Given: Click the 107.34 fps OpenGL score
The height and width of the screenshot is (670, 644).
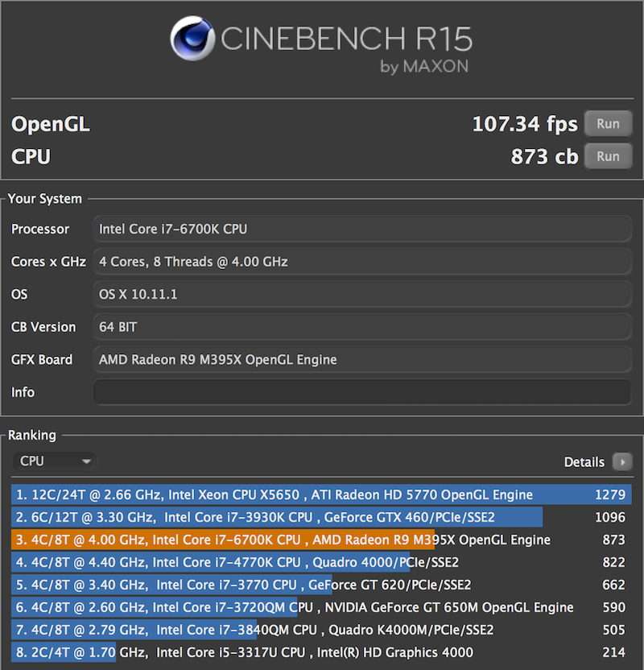Looking at the screenshot, I should pos(525,124).
